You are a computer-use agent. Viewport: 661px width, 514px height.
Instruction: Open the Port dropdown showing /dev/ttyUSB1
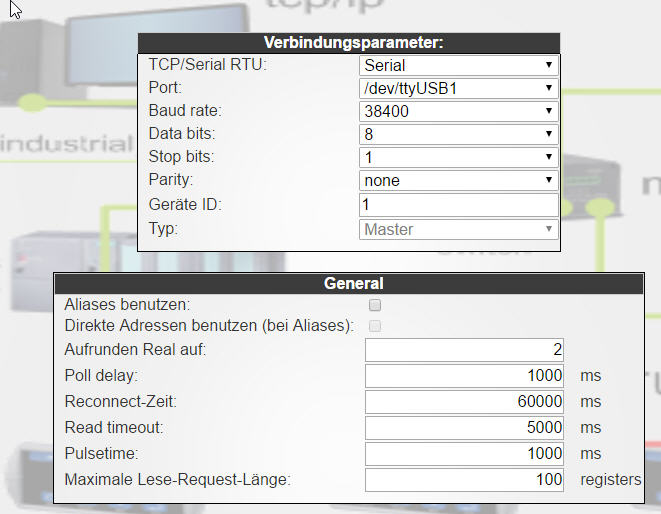[x=459, y=88]
